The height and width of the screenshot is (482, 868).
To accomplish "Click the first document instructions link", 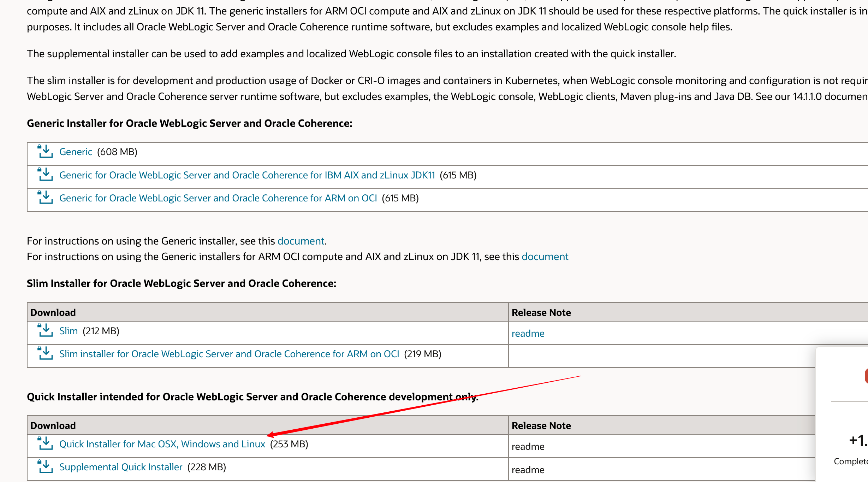I will coord(301,241).
